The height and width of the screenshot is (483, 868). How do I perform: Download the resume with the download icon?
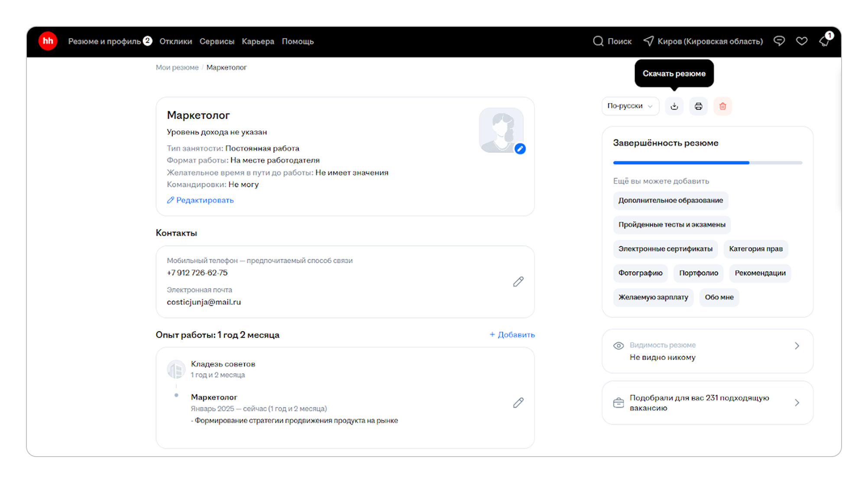coord(674,106)
